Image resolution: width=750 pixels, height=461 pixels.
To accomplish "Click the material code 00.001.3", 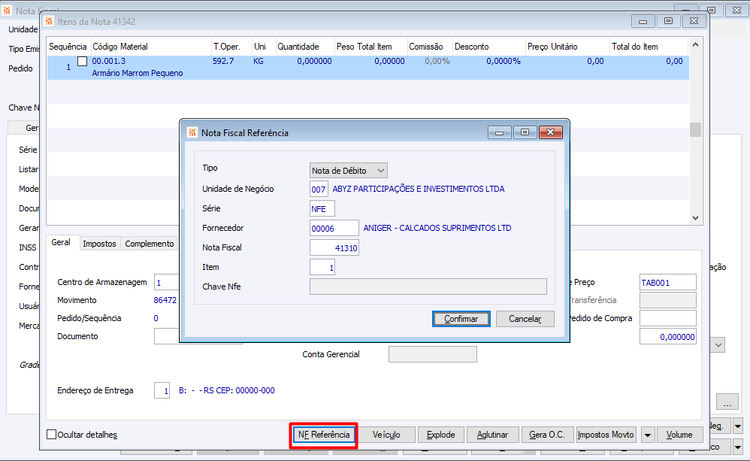I will click(x=109, y=61).
